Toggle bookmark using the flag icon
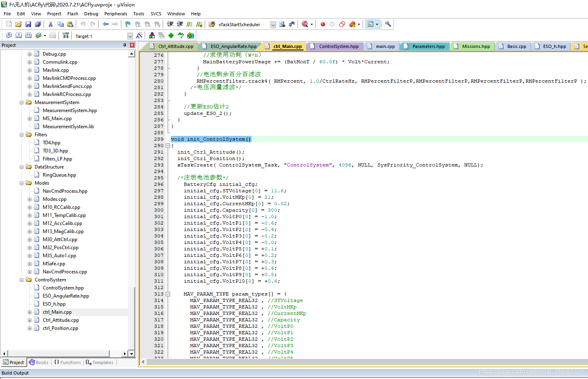Viewport: 588px width, 379px height. [x=128, y=24]
